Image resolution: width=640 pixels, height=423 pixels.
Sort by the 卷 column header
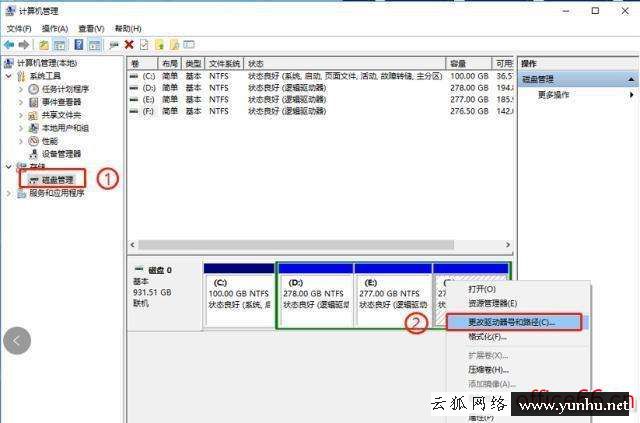[142, 64]
